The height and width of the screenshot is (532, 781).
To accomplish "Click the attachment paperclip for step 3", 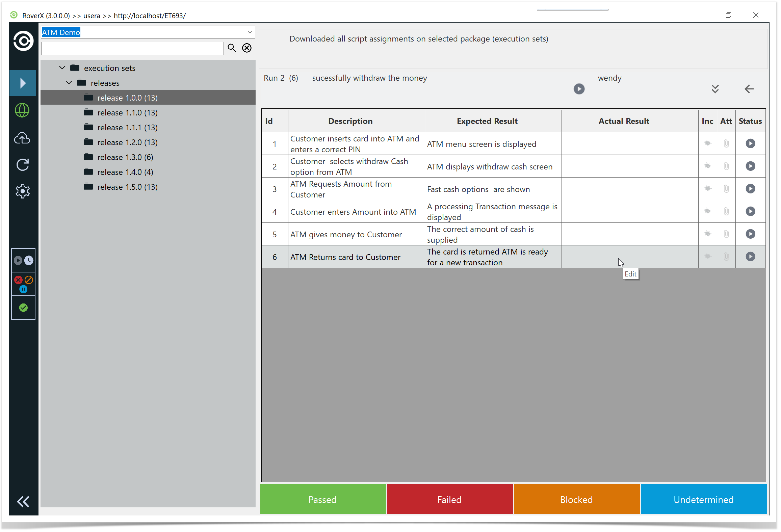I will 726,189.
